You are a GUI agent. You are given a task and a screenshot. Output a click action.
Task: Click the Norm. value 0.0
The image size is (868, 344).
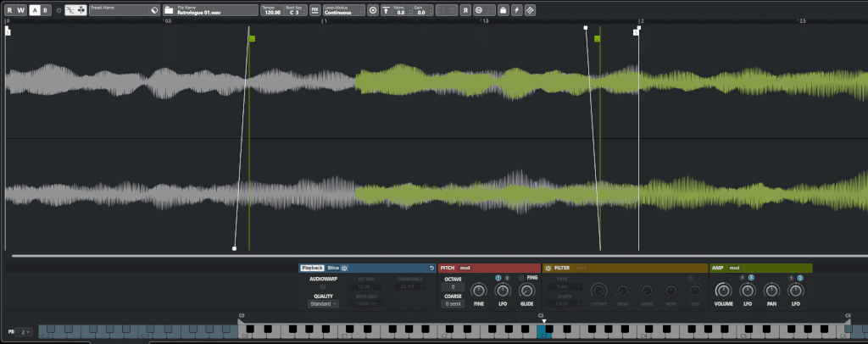point(400,12)
